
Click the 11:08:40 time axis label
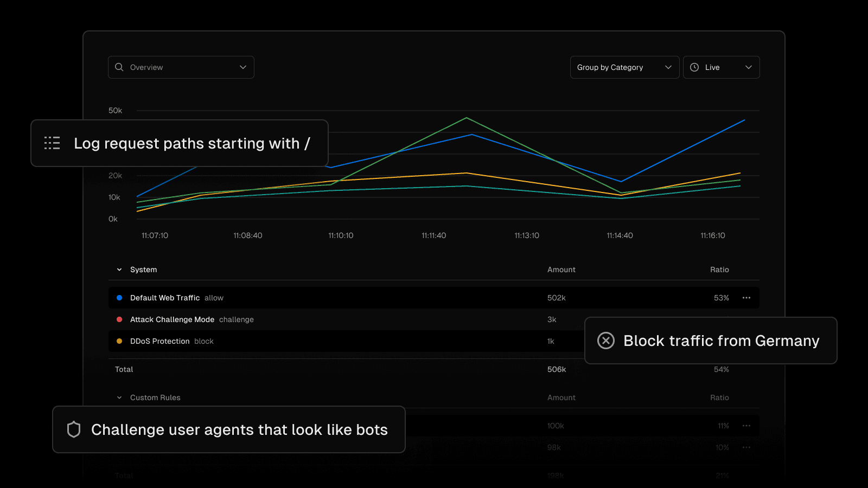[x=248, y=235]
